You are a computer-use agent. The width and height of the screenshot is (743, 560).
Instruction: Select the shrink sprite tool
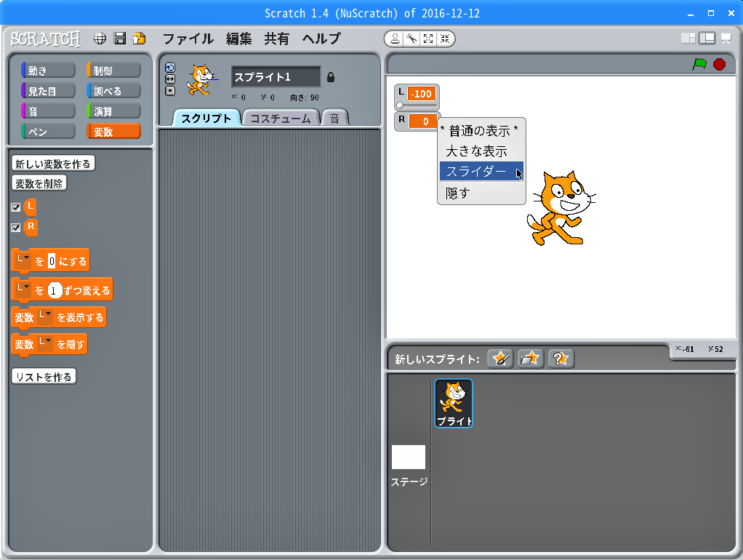(445, 39)
